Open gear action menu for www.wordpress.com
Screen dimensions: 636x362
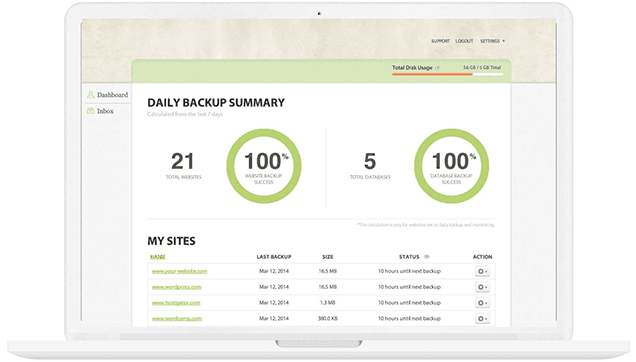point(482,287)
